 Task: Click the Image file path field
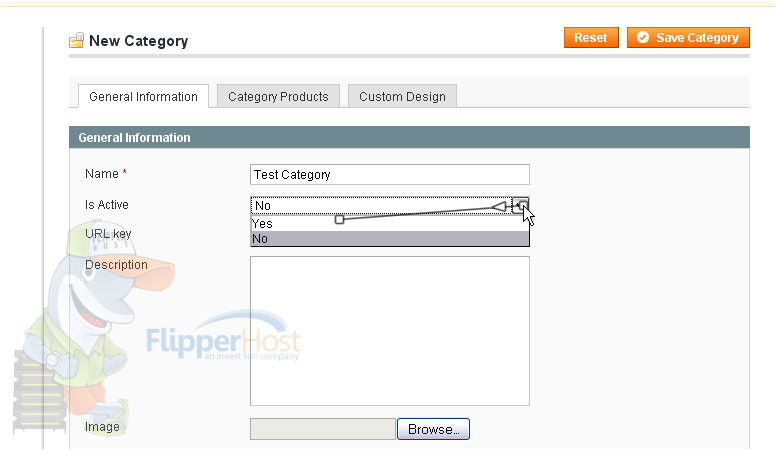[x=323, y=429]
